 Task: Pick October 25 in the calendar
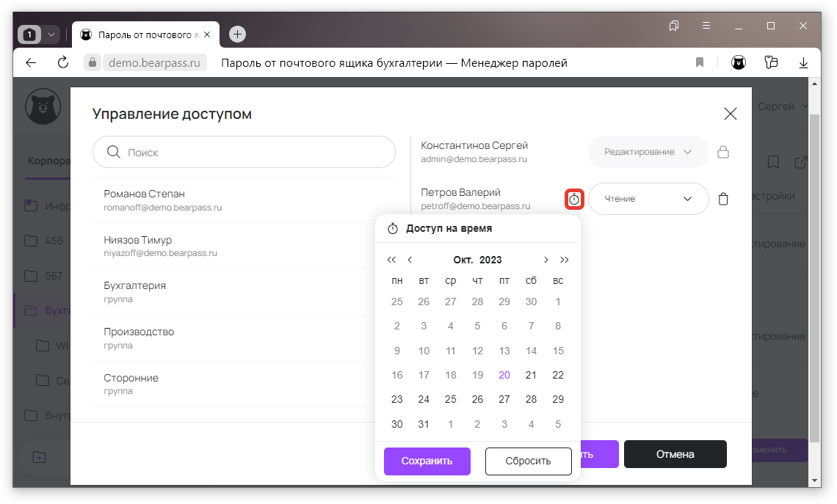(451, 399)
